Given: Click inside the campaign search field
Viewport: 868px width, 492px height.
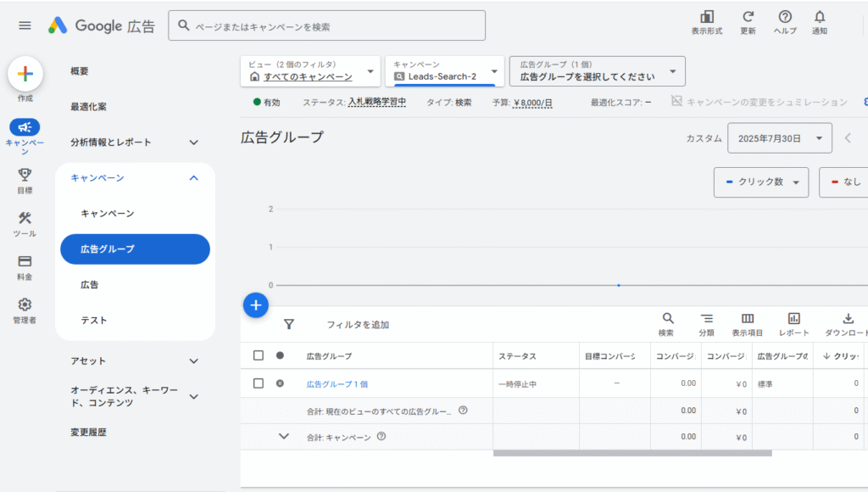Looking at the screenshot, I should tap(326, 25).
